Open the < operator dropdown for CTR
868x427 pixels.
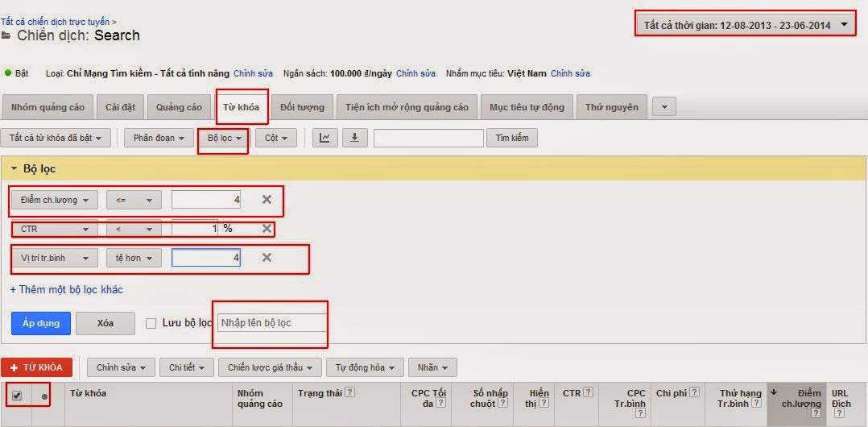tap(134, 229)
